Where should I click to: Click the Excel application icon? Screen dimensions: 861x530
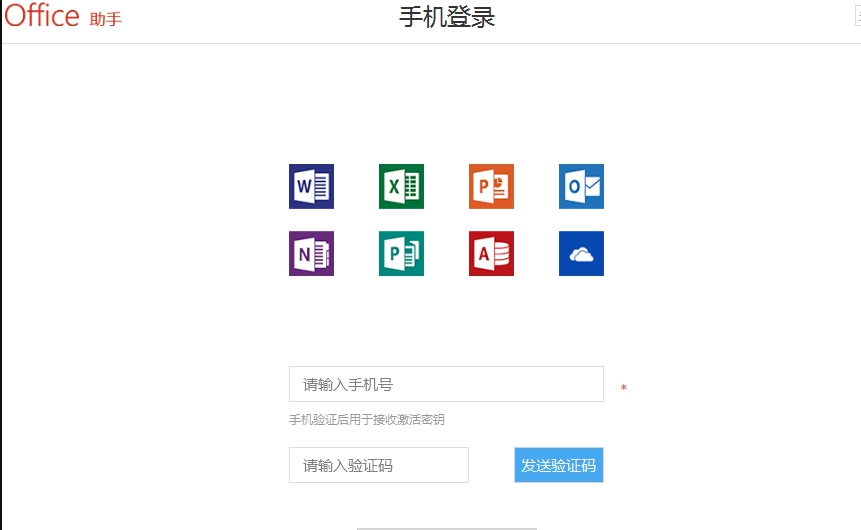[x=401, y=186]
